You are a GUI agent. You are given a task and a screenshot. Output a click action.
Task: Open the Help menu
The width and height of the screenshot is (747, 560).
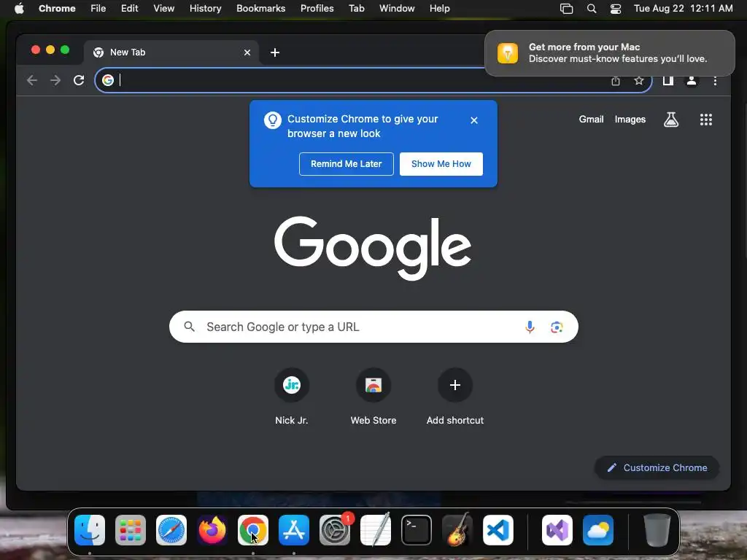439,9
